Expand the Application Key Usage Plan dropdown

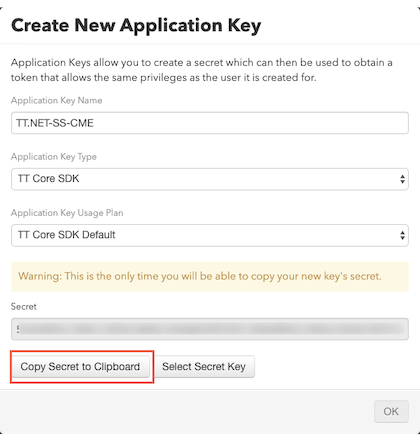click(210, 235)
